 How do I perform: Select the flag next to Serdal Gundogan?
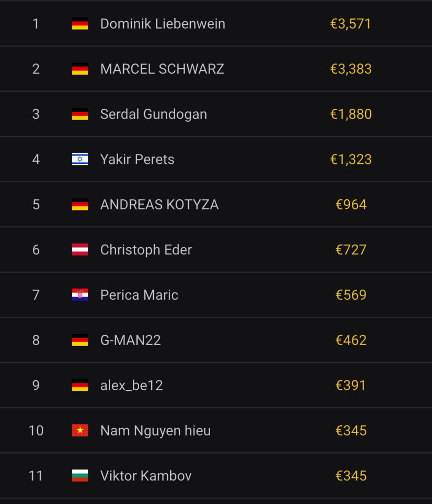[x=80, y=114]
